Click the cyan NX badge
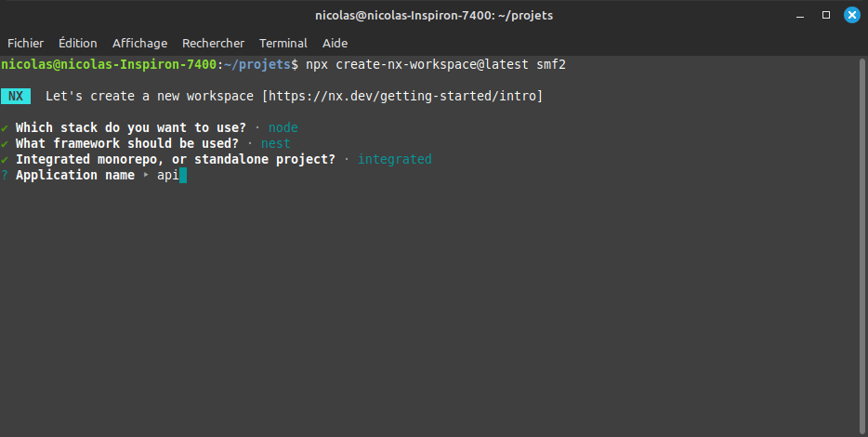This screenshot has width=868, height=437. [x=16, y=96]
